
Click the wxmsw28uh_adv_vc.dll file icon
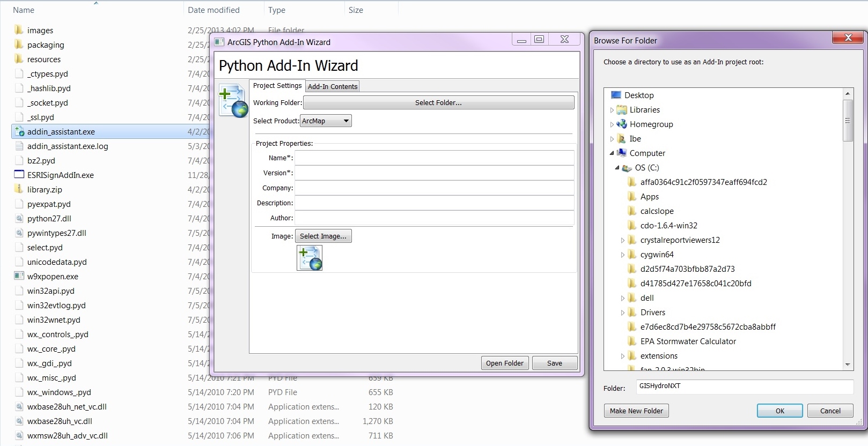(x=19, y=435)
